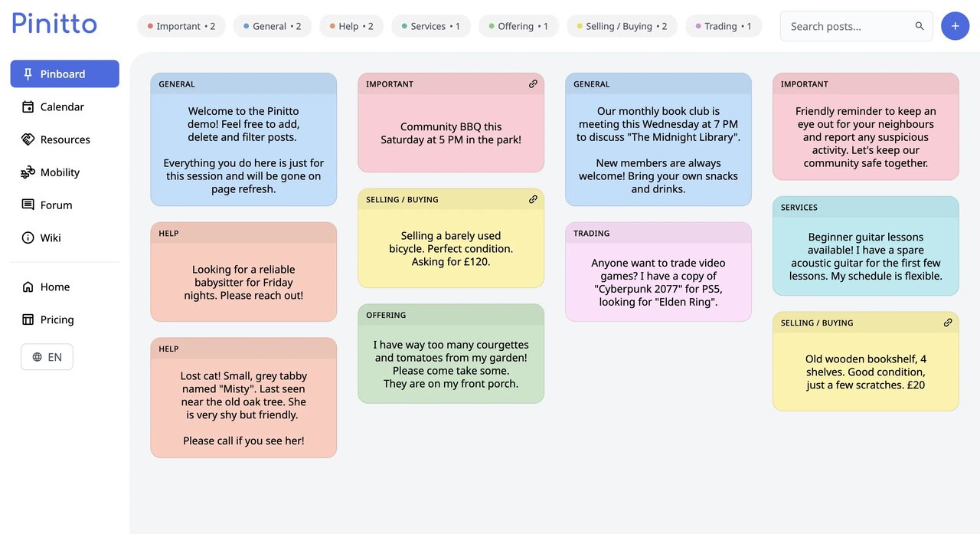The image size is (980, 534).
Task: Toggle the Trading filter chip
Action: coord(724,25)
